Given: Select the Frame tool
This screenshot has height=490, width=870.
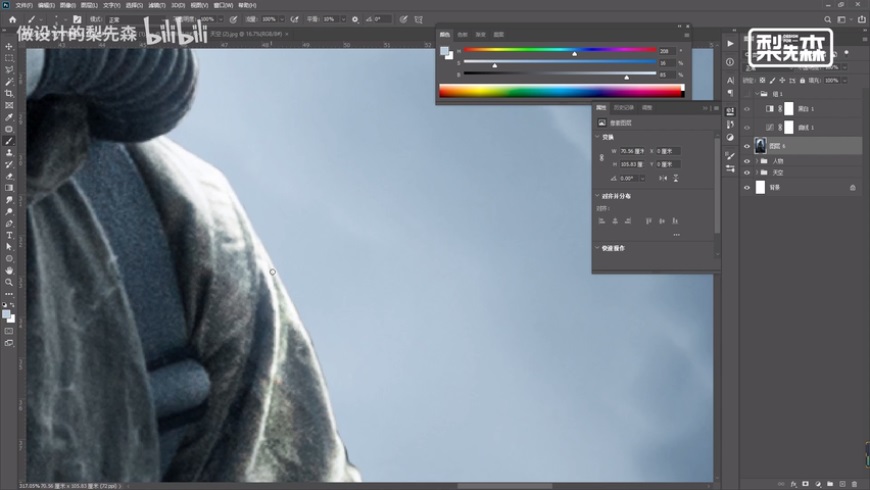Looking at the screenshot, I should pyautogui.click(x=9, y=105).
